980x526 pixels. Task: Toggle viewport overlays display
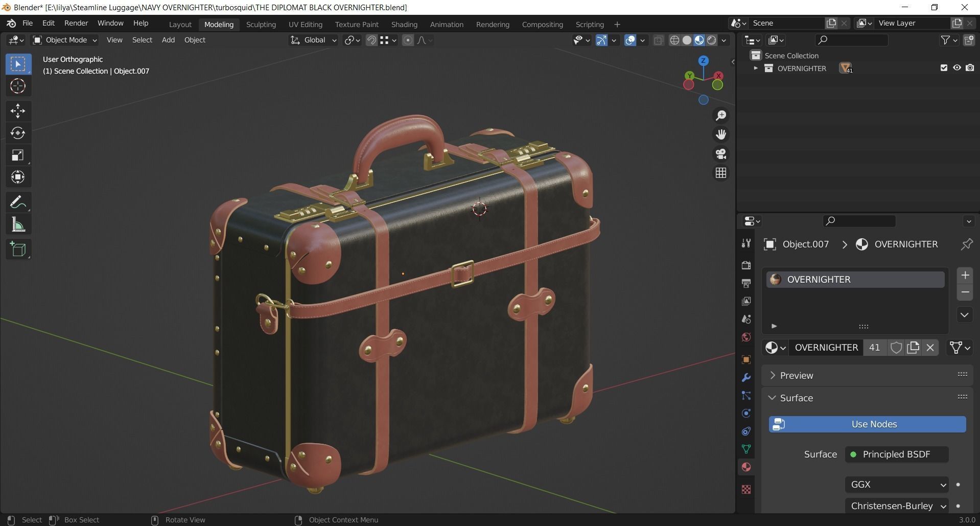click(x=631, y=40)
